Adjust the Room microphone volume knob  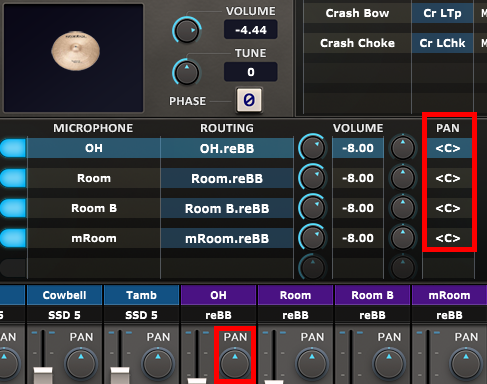[x=312, y=178]
